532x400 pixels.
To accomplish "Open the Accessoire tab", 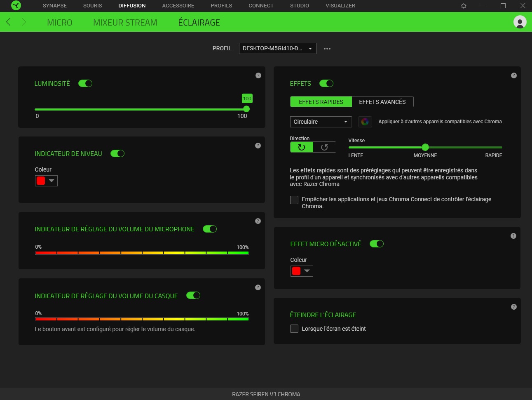I will 178,6.
